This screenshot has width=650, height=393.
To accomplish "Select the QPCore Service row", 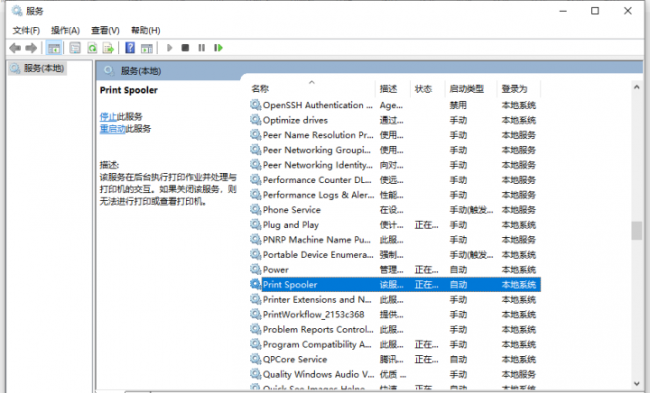I will [395, 359].
